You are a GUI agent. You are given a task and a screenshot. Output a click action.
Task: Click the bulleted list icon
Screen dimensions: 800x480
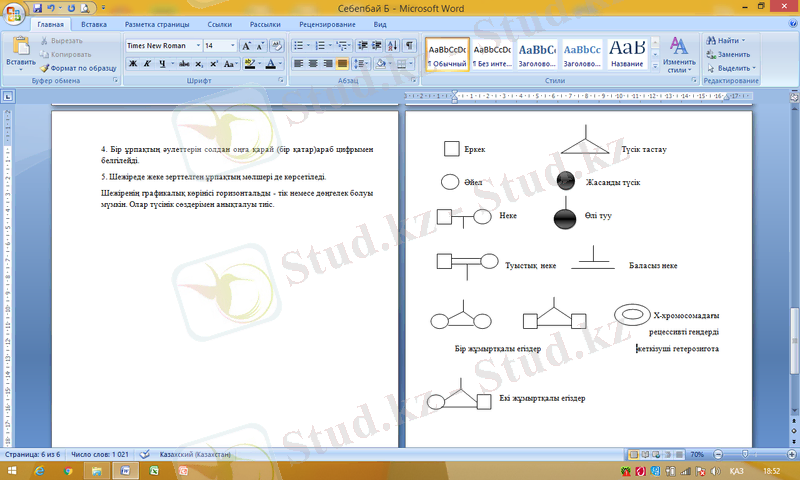[299, 45]
